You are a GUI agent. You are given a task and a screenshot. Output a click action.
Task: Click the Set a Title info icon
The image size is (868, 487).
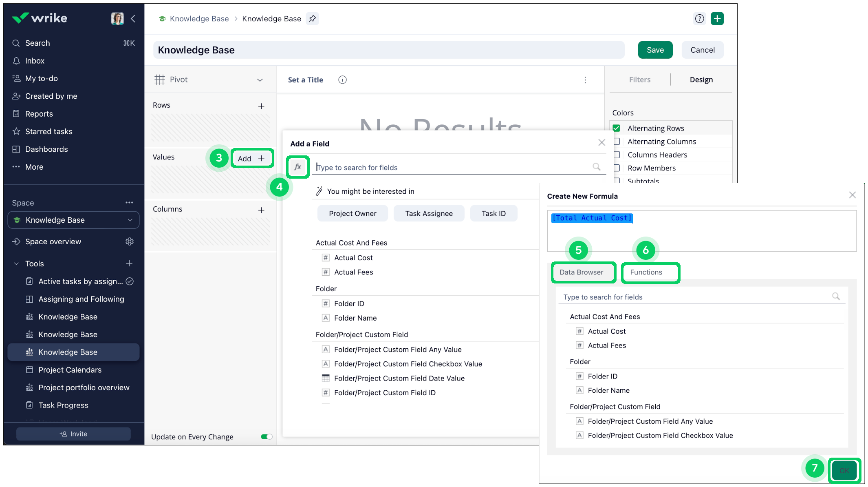click(342, 80)
